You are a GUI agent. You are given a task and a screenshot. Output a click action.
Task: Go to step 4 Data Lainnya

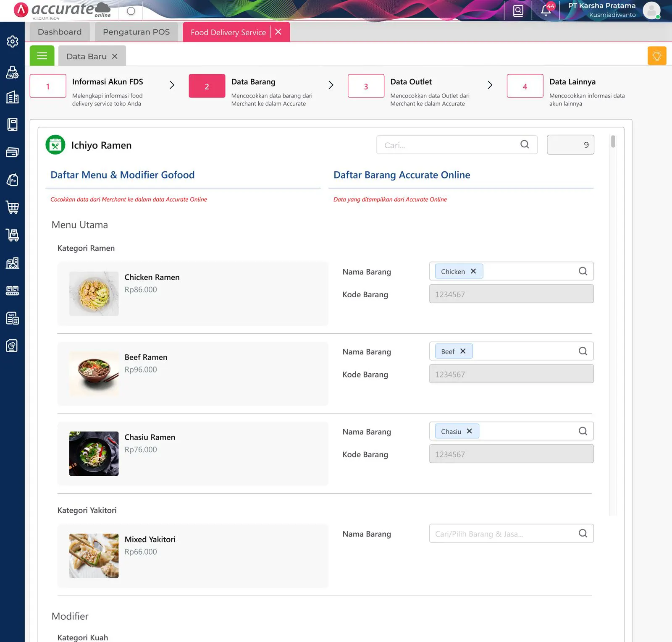point(525,86)
